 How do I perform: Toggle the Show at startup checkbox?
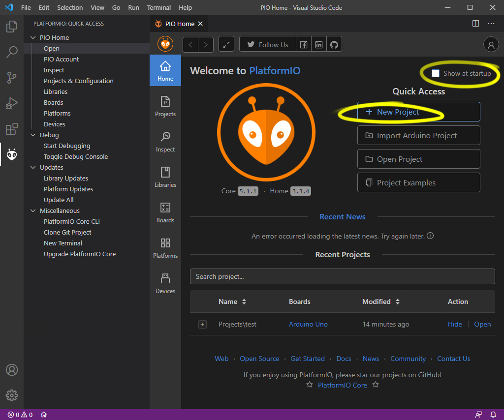coord(436,73)
